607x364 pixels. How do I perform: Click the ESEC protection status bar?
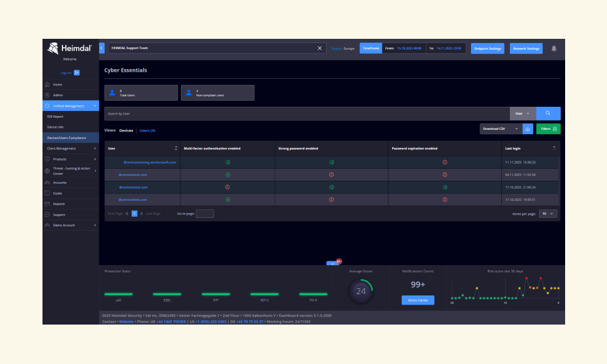(x=167, y=294)
